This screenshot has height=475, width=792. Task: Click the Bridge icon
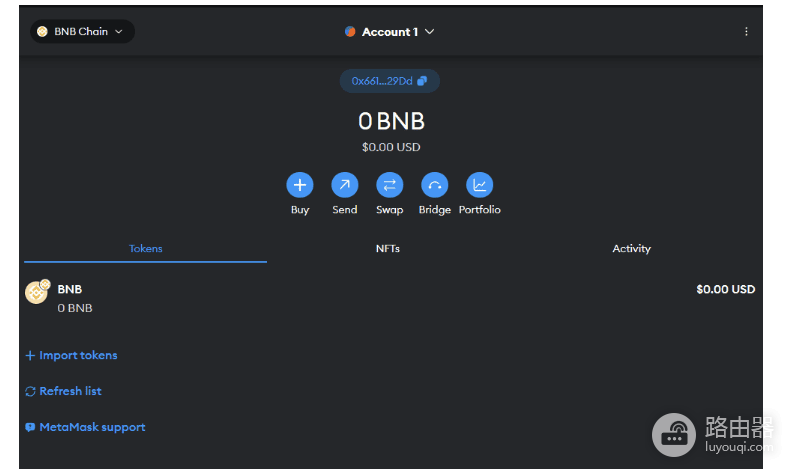434,185
